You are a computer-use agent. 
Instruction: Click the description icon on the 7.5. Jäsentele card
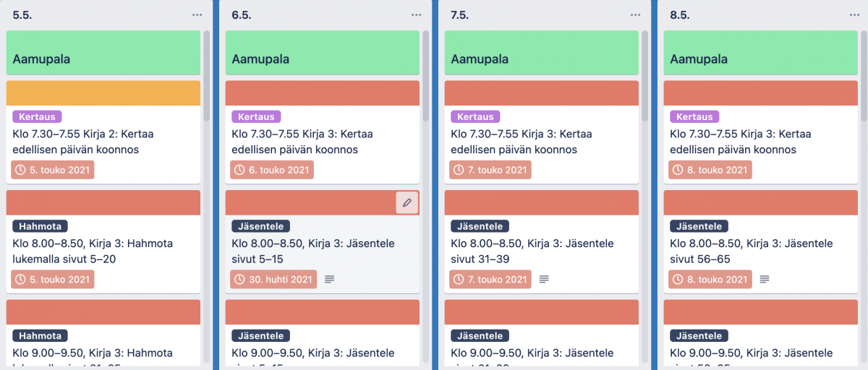(545, 279)
